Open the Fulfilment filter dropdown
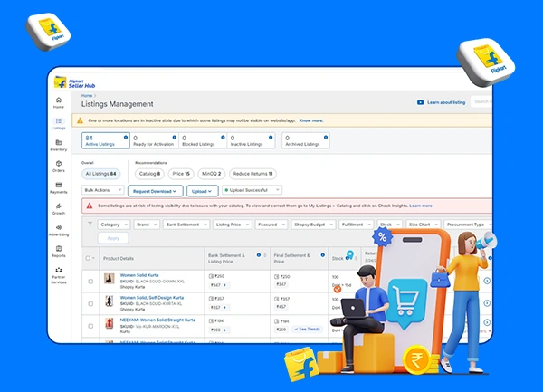The image size is (543, 392). pos(357,225)
